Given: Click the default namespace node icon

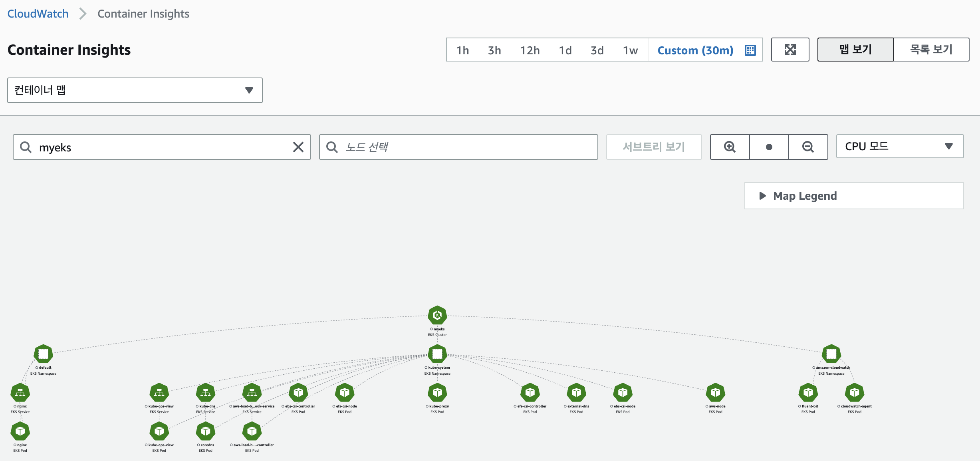Looking at the screenshot, I should 43,354.
